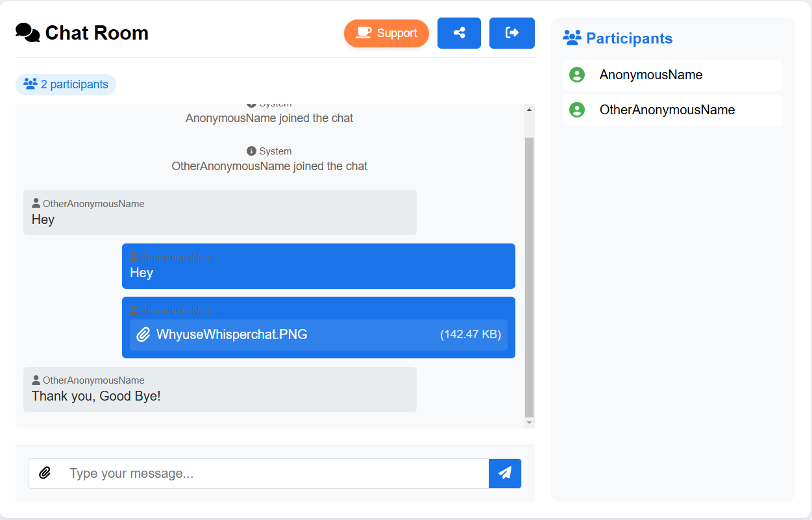The image size is (812, 520).
Task: Click the chat scrollbar down arrow
Action: click(x=529, y=422)
